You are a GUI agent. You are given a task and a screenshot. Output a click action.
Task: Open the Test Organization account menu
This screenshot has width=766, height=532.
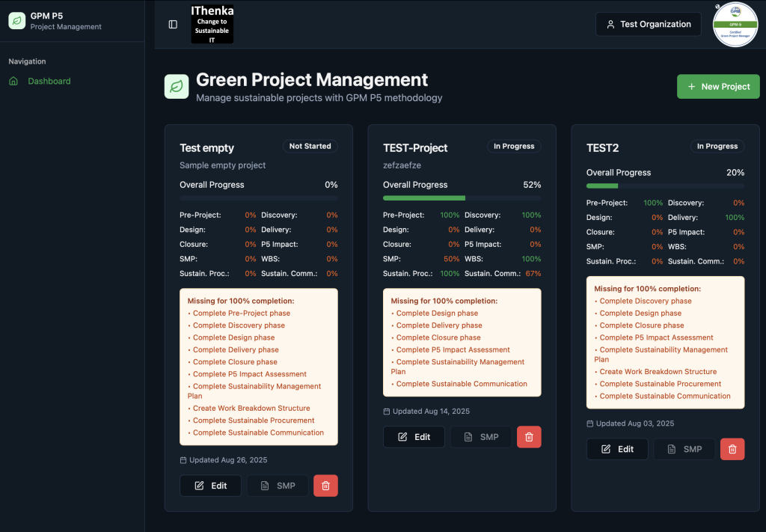click(x=648, y=24)
